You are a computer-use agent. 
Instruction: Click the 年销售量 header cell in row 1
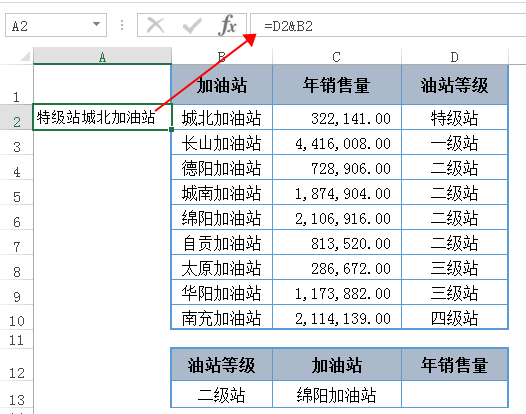337,85
